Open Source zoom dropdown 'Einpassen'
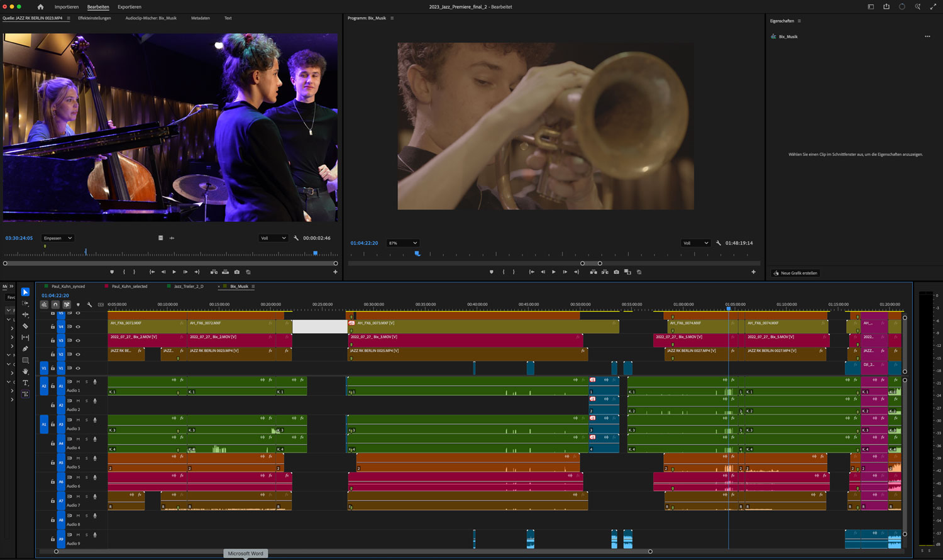 click(58, 238)
